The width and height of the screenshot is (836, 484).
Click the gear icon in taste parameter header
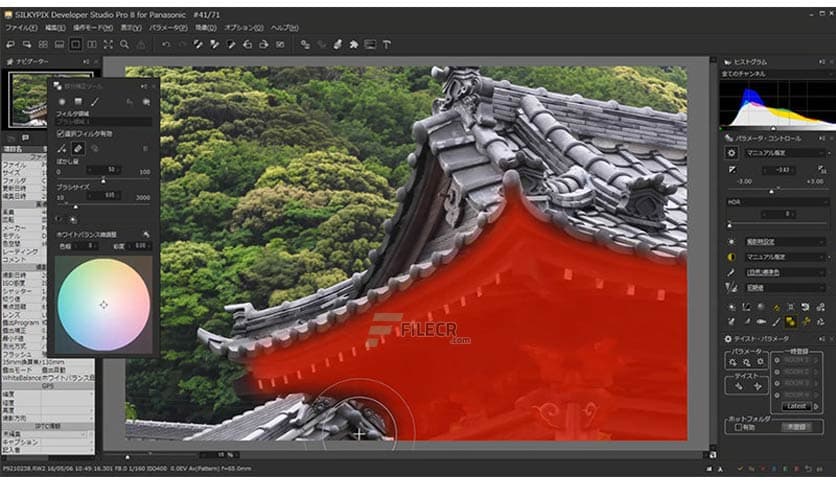(x=728, y=339)
